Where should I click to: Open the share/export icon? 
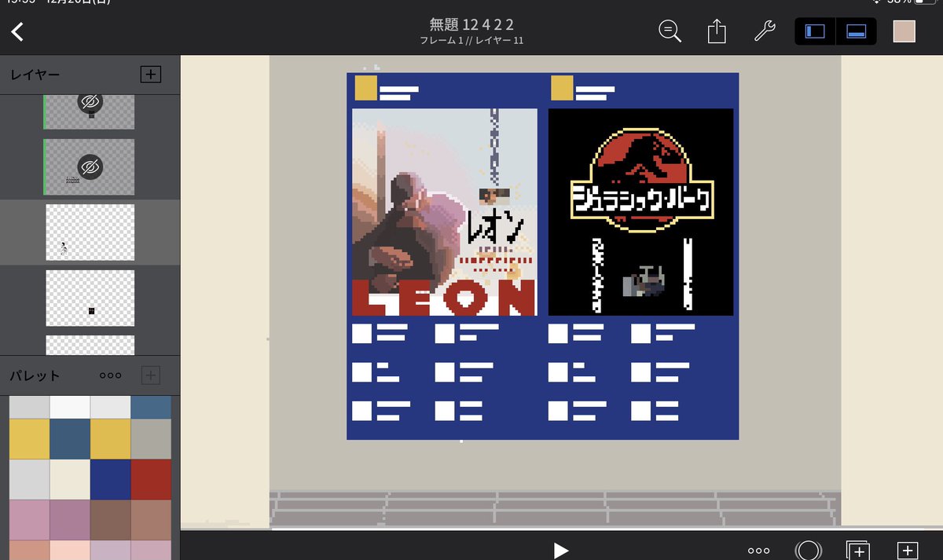click(717, 31)
